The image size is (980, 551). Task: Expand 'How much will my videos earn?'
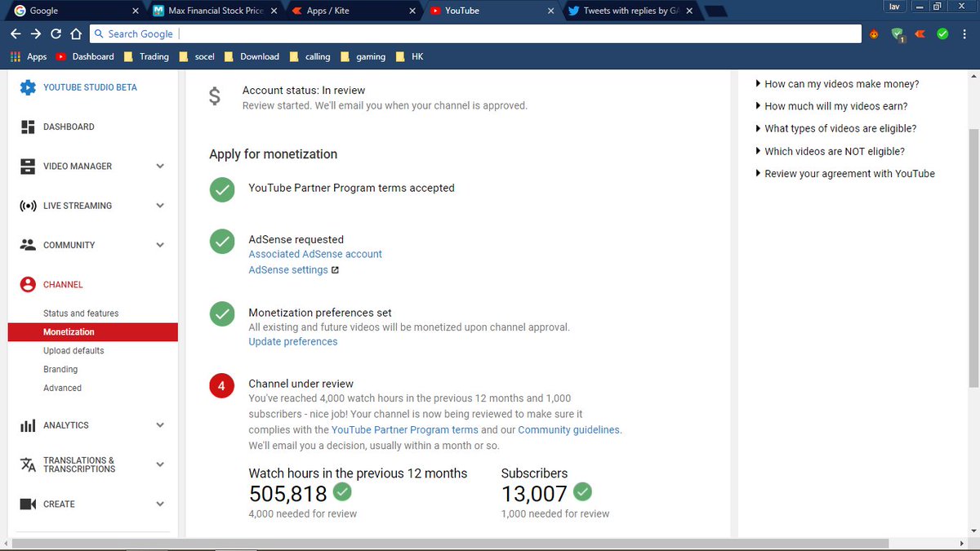831,106
